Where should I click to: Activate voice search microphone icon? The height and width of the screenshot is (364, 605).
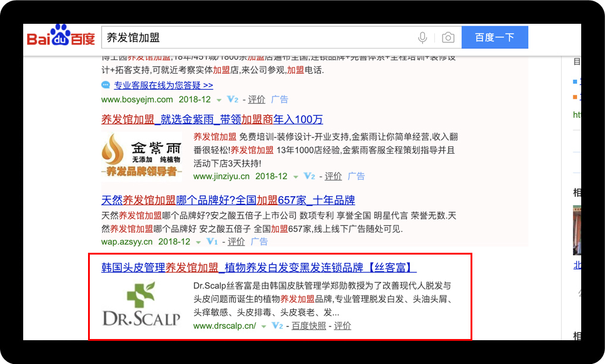coord(422,38)
